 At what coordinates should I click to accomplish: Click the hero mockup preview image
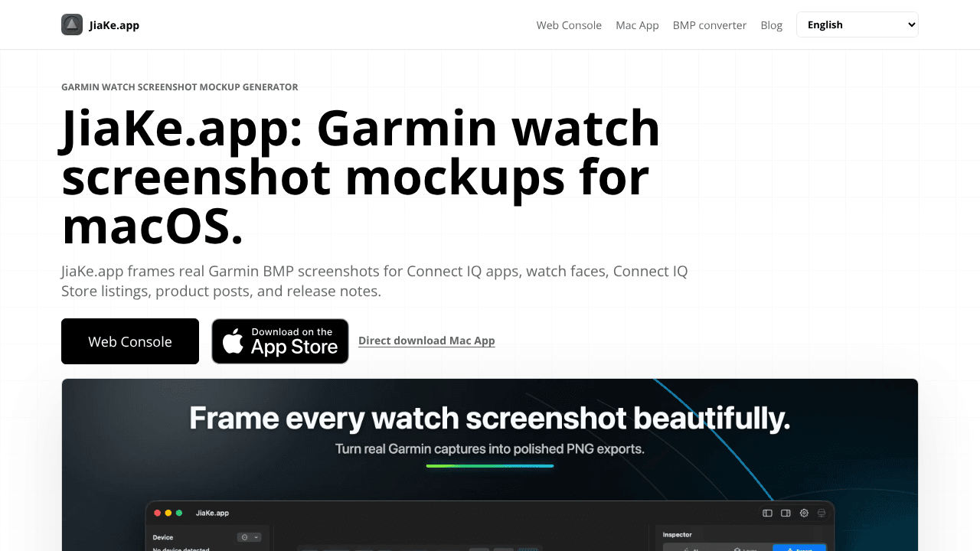click(x=490, y=465)
